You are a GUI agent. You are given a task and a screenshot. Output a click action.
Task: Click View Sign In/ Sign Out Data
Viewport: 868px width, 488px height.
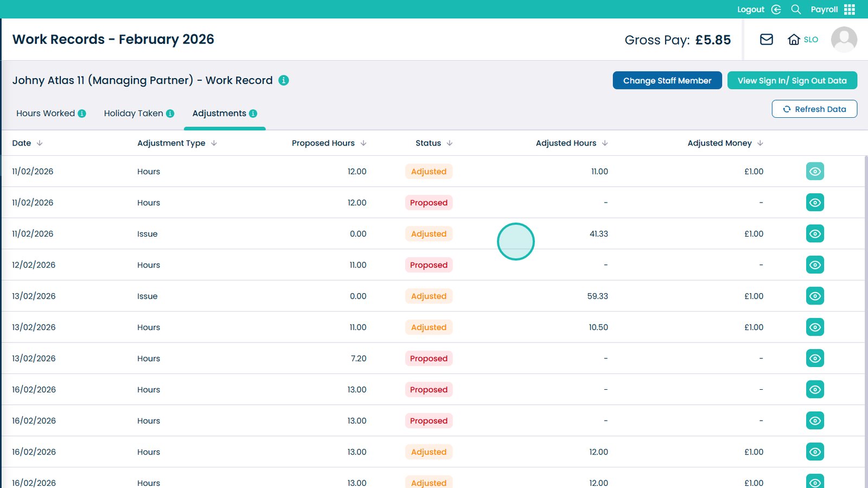(792, 80)
